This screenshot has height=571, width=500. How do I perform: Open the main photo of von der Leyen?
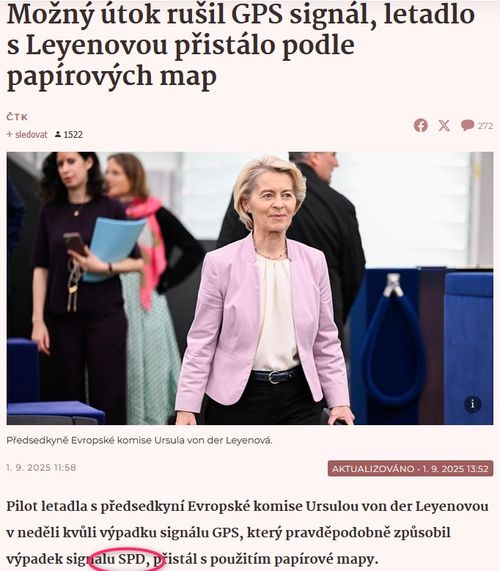[250, 288]
